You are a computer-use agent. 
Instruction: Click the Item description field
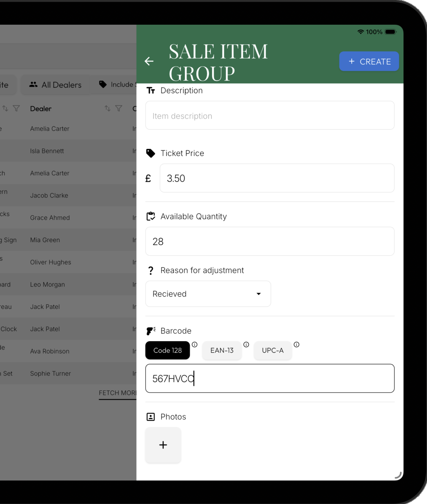click(270, 115)
